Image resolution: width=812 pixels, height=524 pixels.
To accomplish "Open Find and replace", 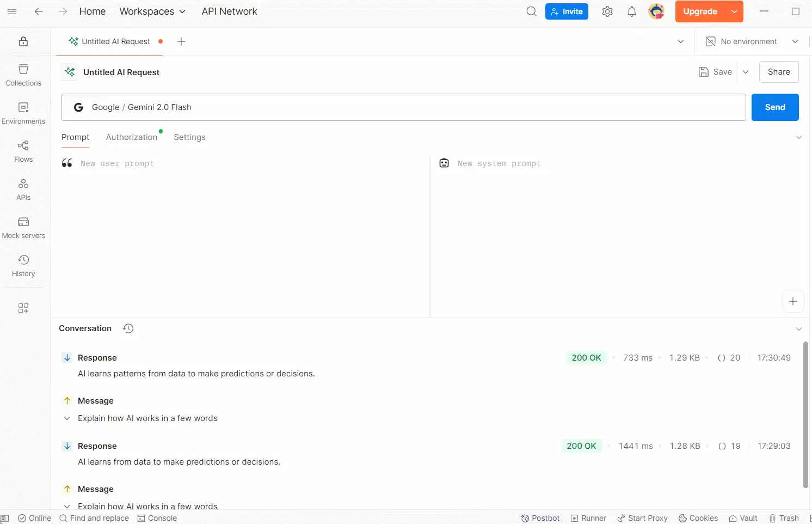I will [94, 518].
